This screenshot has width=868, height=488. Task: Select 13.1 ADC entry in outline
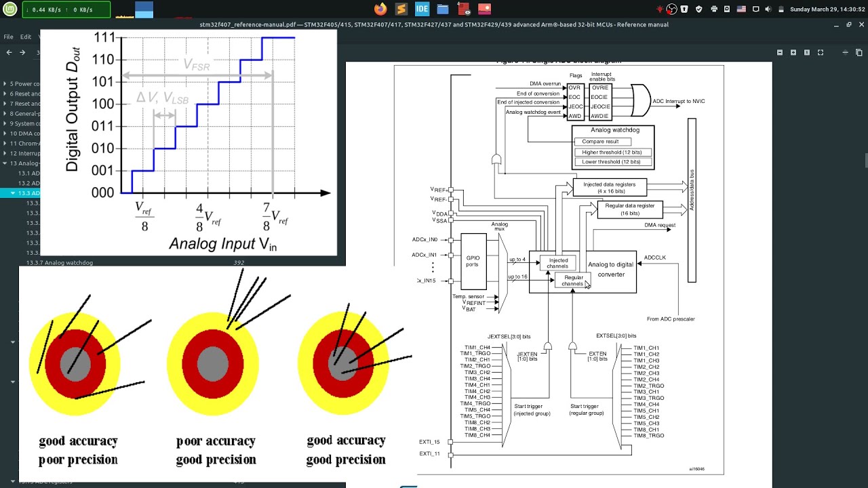[29, 174]
